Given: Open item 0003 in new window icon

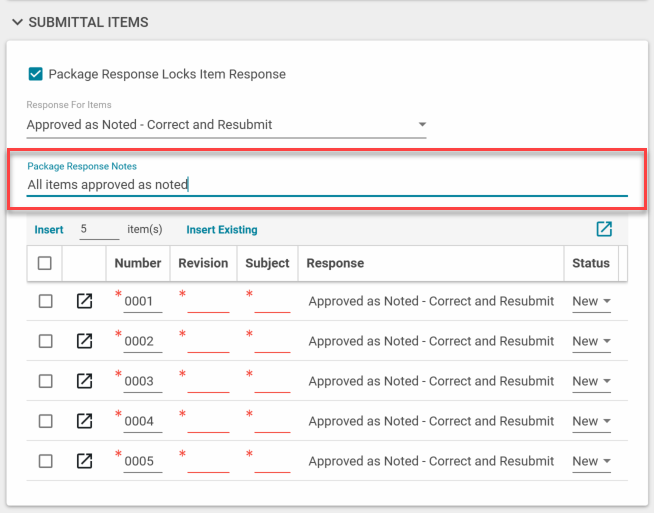Looking at the screenshot, I should 85,381.
